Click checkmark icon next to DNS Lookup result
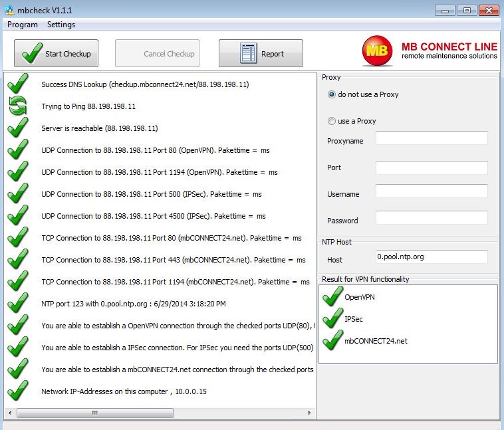 tap(19, 83)
